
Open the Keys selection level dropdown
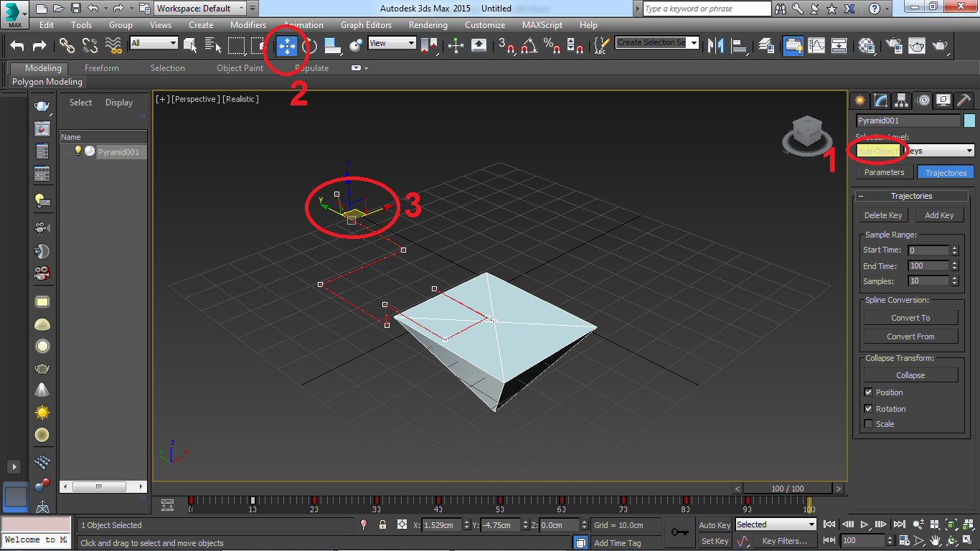[x=938, y=151]
